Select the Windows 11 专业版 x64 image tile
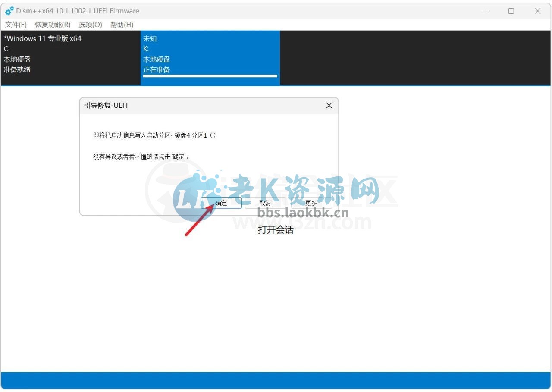 [71, 58]
